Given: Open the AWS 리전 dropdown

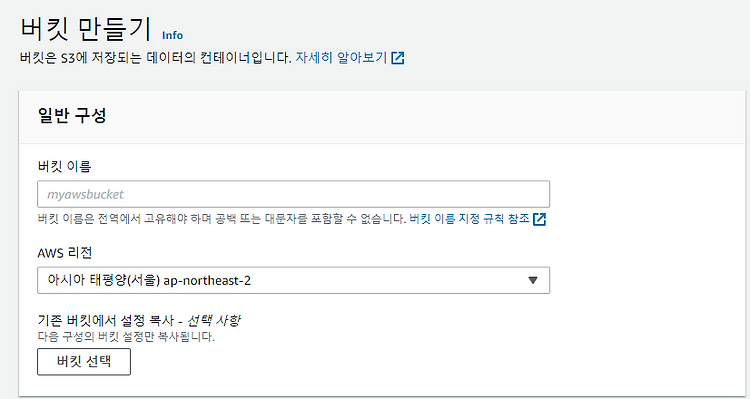Looking at the screenshot, I should [x=293, y=280].
